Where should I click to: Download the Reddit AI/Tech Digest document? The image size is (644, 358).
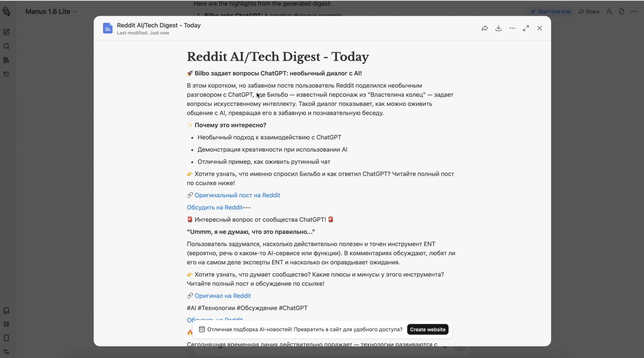pos(498,28)
